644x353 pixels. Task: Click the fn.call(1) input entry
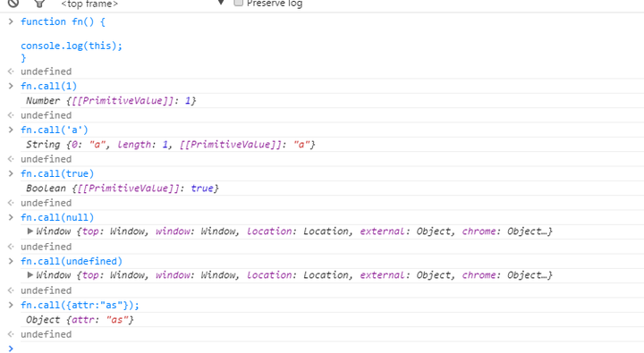click(x=49, y=86)
